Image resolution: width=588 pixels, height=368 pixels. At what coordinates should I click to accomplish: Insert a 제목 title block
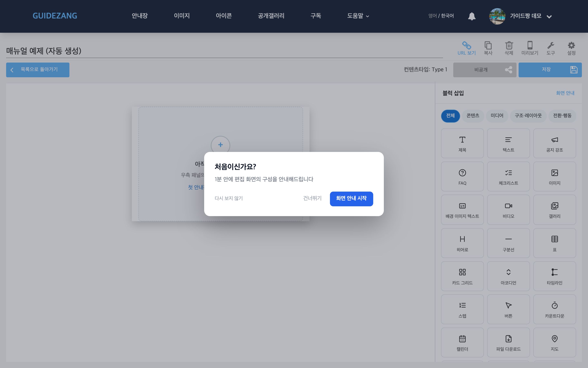pyautogui.click(x=462, y=143)
